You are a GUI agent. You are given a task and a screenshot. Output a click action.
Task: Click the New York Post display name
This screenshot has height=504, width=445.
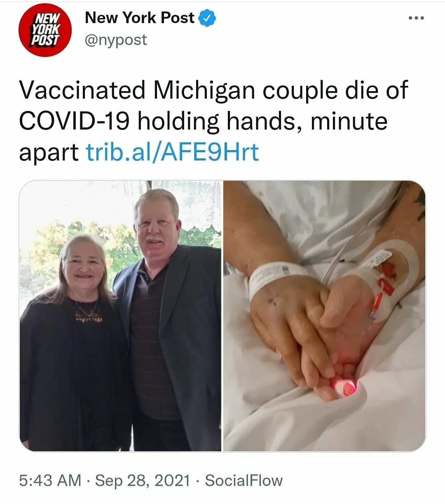pos(139,18)
